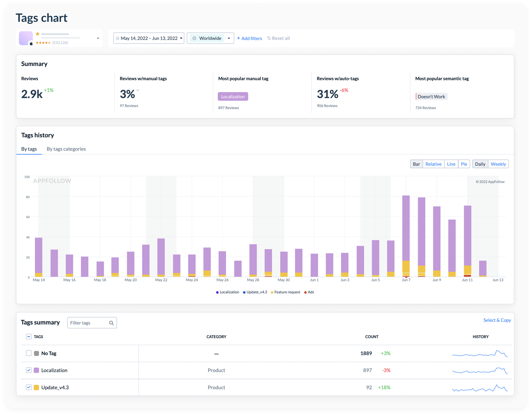Click the 734 Reviews semantic tag text
This screenshot has width=532, height=415.
pyautogui.click(x=425, y=108)
